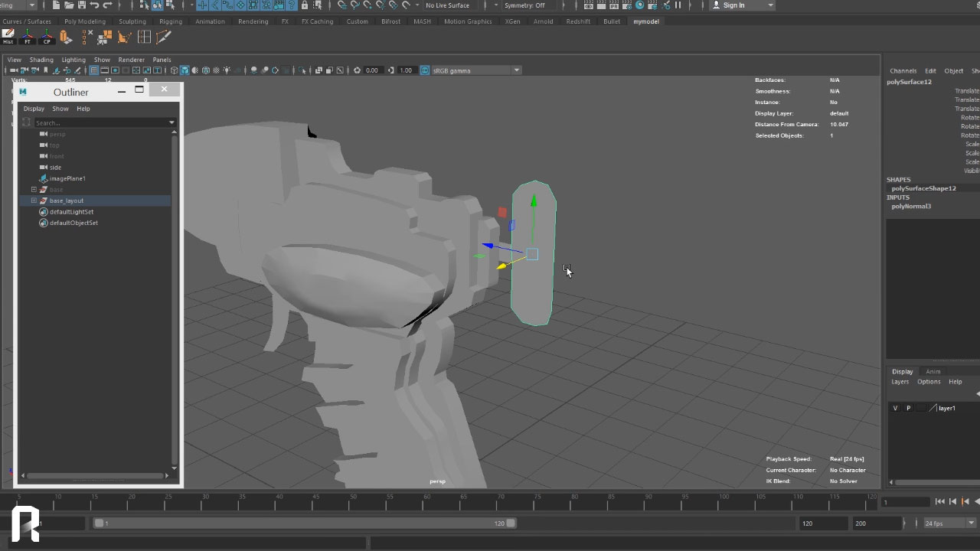Screen dimensions: 980x551
Task: Click the Pause Viewport icon in status line
Action: (x=678, y=5)
